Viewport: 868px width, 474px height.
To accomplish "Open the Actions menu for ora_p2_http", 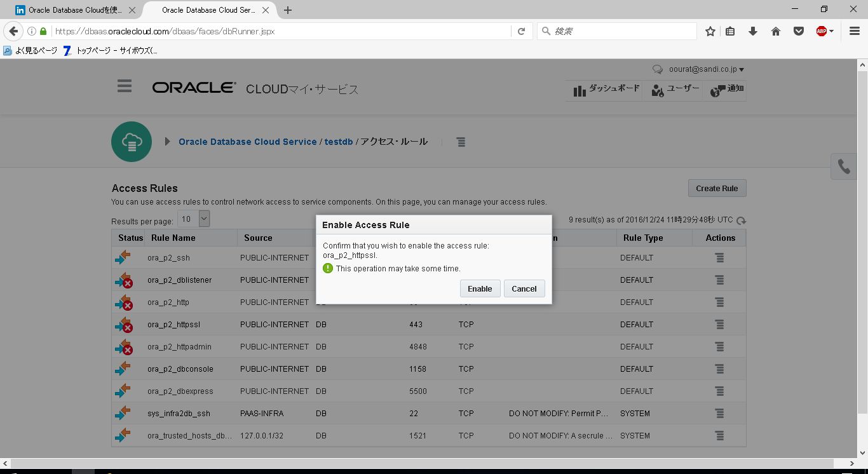I will point(719,302).
